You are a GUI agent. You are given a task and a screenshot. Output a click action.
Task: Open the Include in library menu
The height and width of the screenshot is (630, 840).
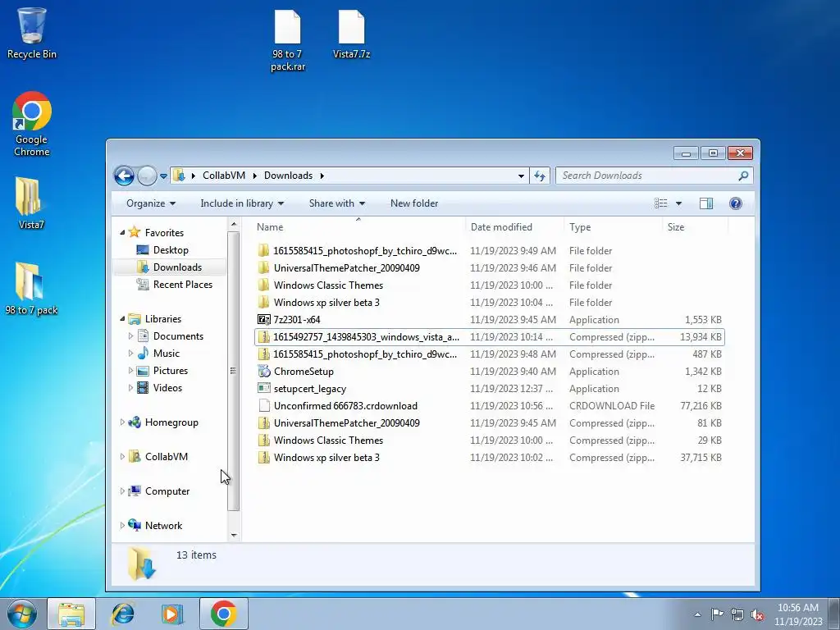242,203
